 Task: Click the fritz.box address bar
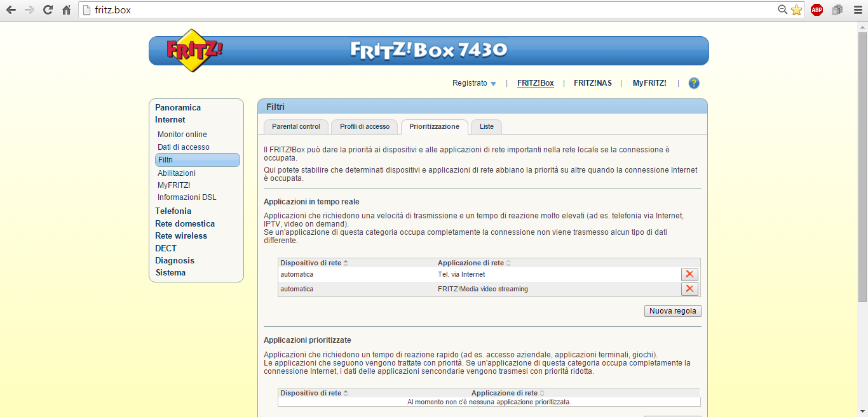click(432, 10)
